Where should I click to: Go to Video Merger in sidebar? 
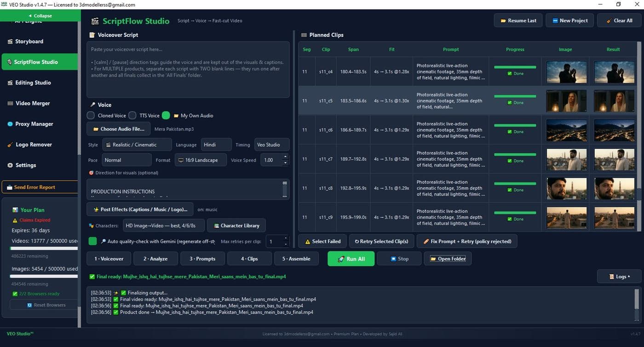point(39,103)
